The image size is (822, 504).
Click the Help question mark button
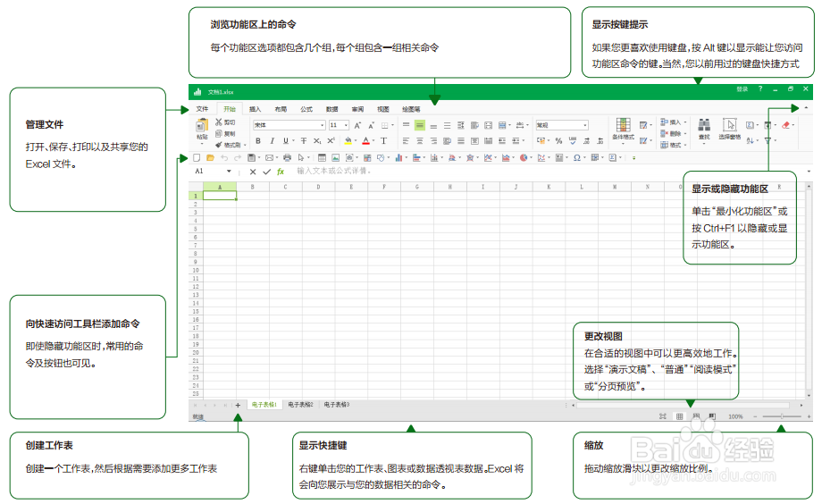(x=760, y=89)
